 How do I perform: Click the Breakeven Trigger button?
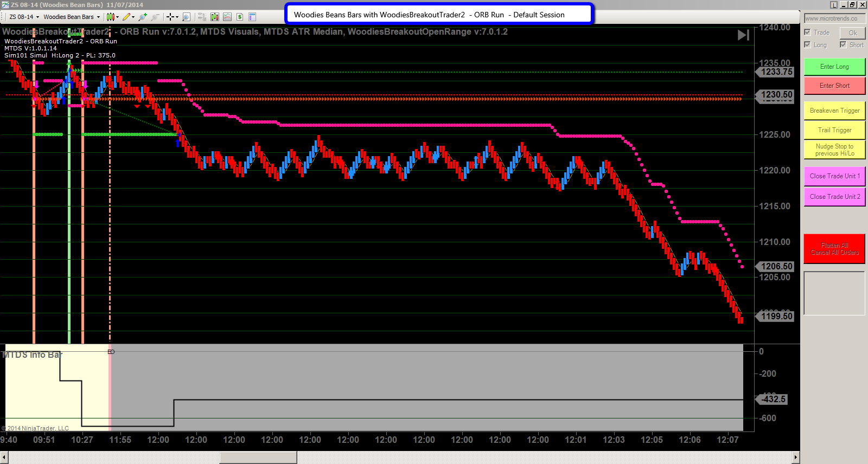pyautogui.click(x=834, y=111)
